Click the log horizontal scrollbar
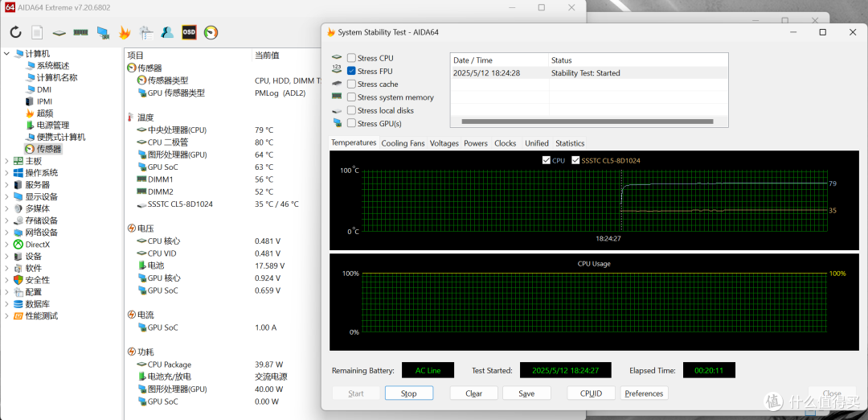This screenshot has width=868, height=420. coord(587,121)
